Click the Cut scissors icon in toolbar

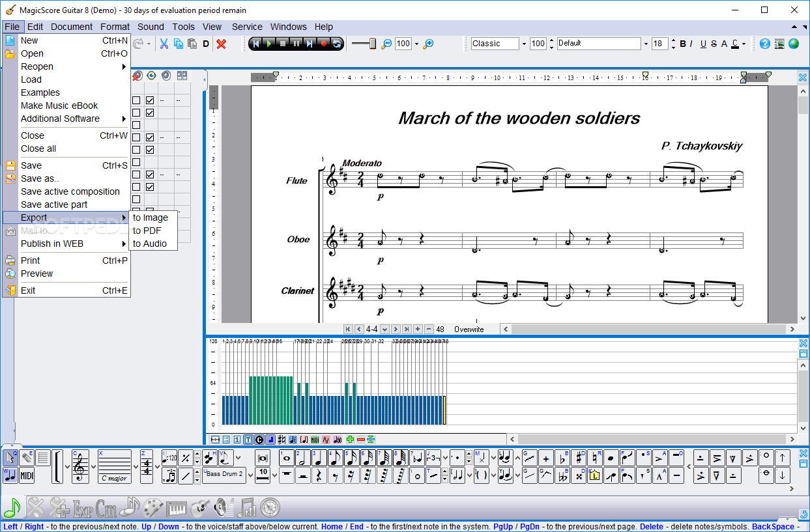tap(164, 44)
